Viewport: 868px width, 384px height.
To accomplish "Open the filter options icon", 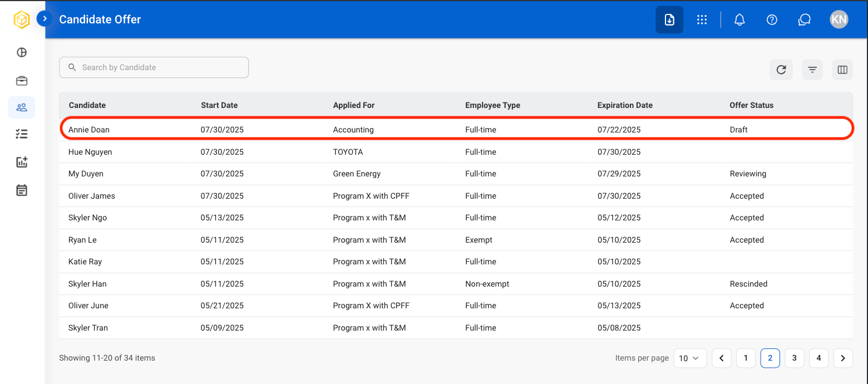I will pyautogui.click(x=812, y=70).
